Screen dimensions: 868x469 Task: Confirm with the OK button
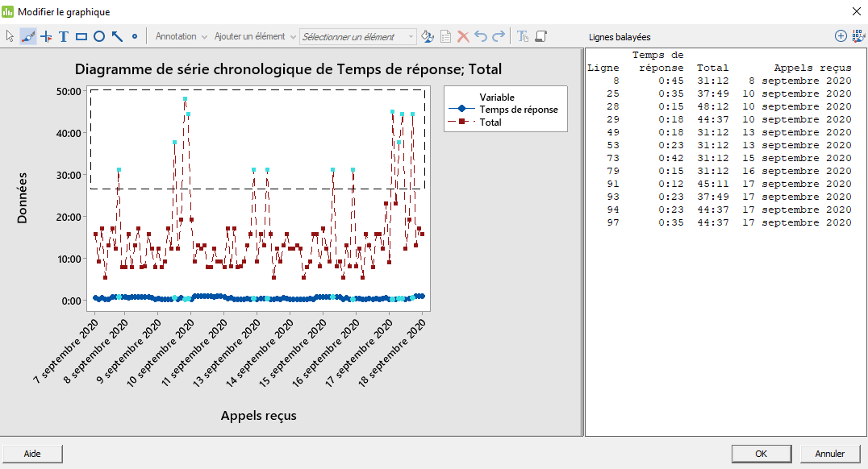point(762,454)
